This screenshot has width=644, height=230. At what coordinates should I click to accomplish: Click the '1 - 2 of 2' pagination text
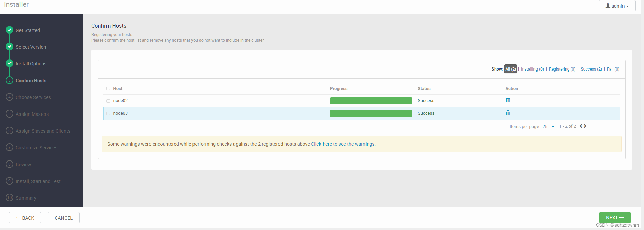point(567,126)
